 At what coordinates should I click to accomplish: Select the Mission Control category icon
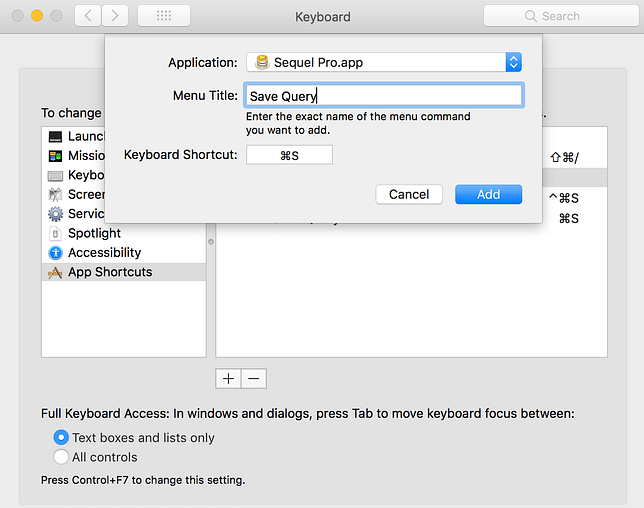(x=55, y=156)
